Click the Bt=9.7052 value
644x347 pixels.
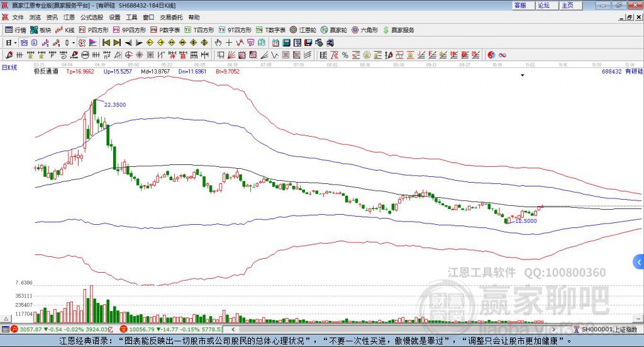[x=228, y=71]
